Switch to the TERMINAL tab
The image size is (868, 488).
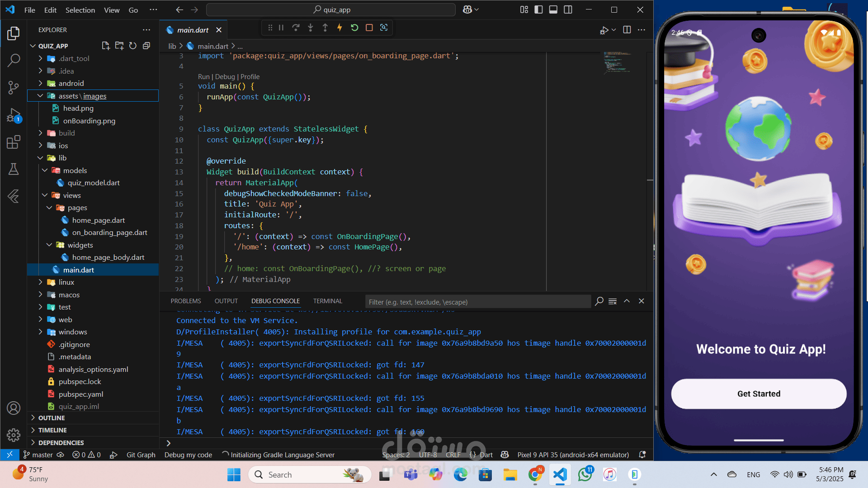click(328, 301)
